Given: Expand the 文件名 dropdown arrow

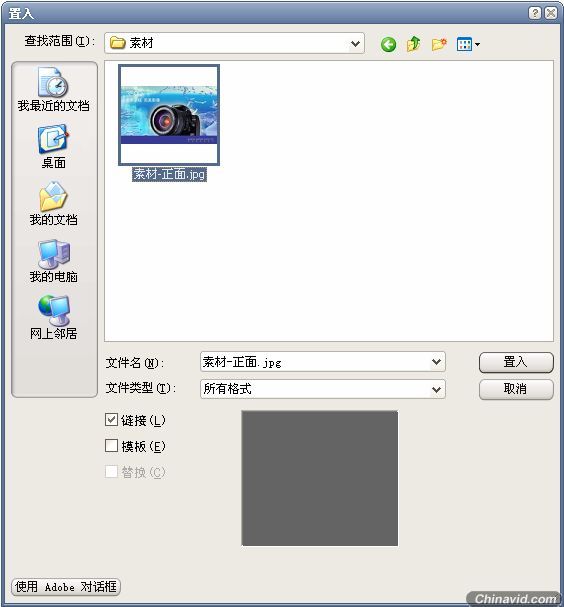Looking at the screenshot, I should pyautogui.click(x=436, y=362).
